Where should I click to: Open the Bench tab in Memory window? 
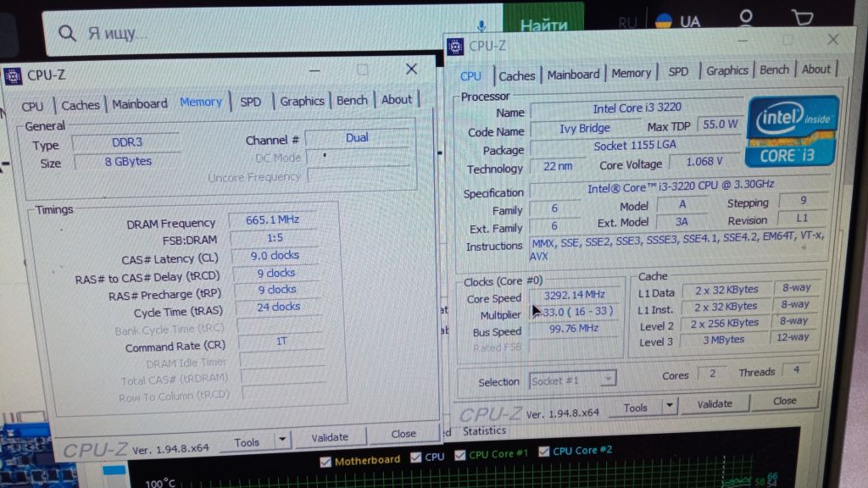point(352,100)
